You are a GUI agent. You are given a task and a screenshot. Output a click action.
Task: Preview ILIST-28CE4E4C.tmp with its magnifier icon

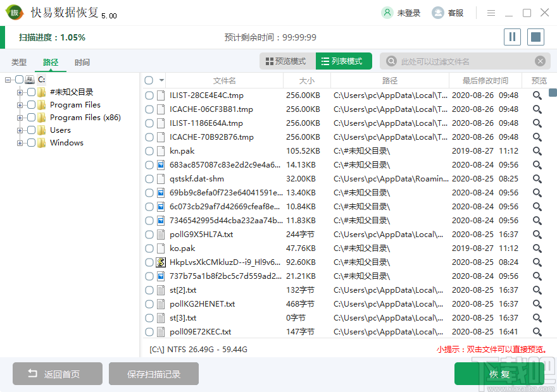[537, 95]
